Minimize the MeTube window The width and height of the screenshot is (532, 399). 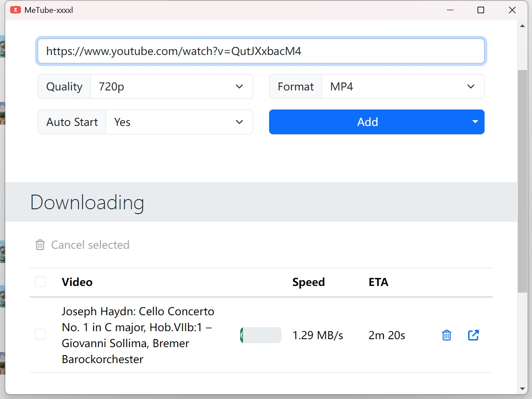pyautogui.click(x=449, y=10)
